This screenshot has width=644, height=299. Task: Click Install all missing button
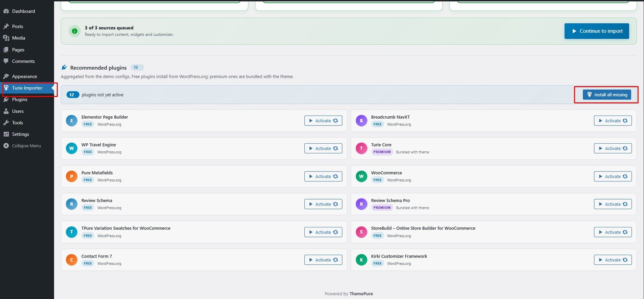point(607,95)
